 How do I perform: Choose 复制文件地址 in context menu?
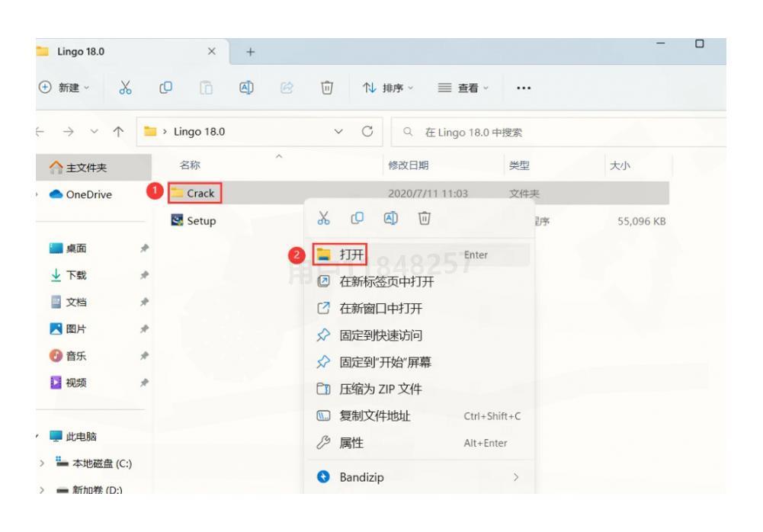421,415
